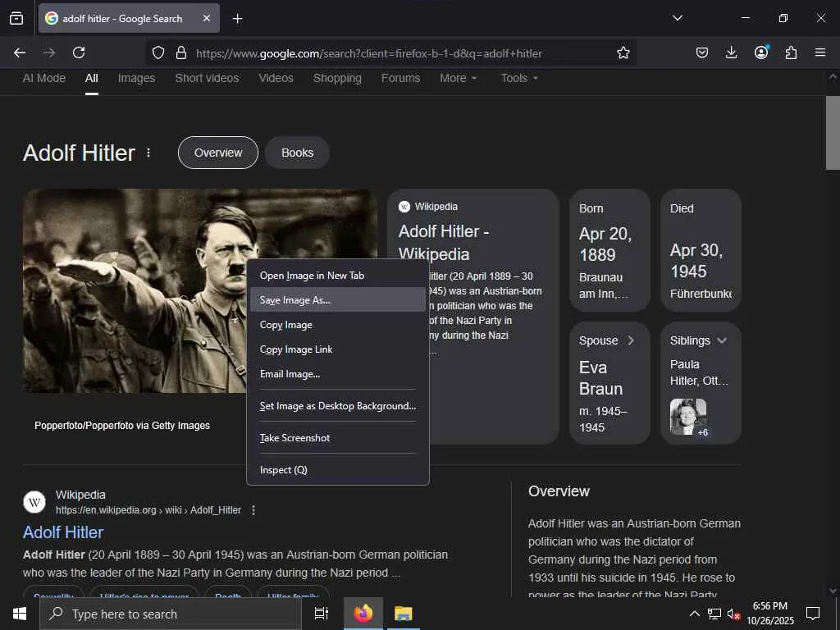Click the Wikipedia result favicon
The height and width of the screenshot is (630, 840).
(34, 503)
